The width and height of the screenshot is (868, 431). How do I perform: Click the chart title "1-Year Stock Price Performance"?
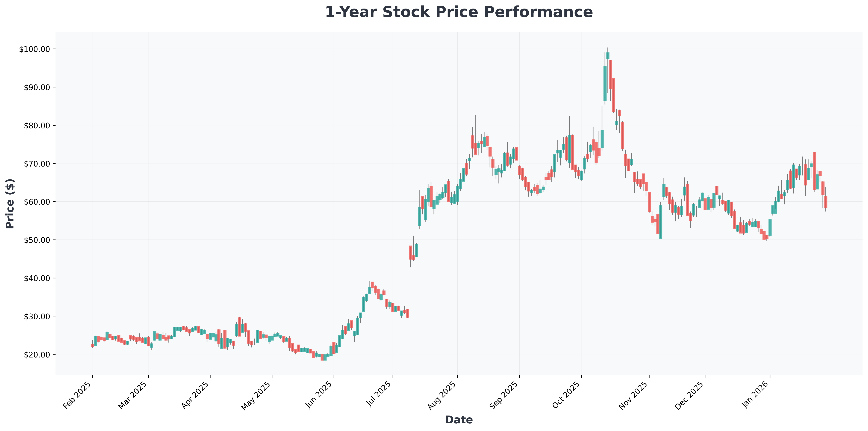pos(459,13)
